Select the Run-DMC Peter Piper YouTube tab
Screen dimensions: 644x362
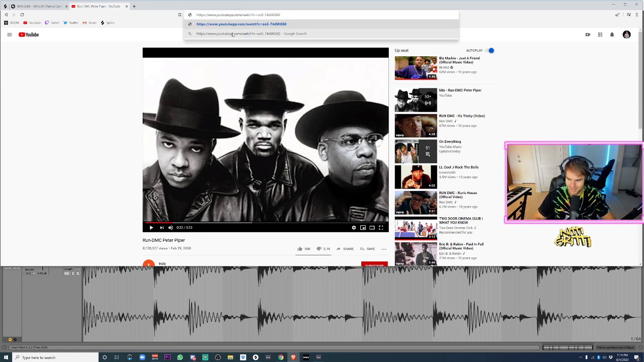tap(99, 6)
